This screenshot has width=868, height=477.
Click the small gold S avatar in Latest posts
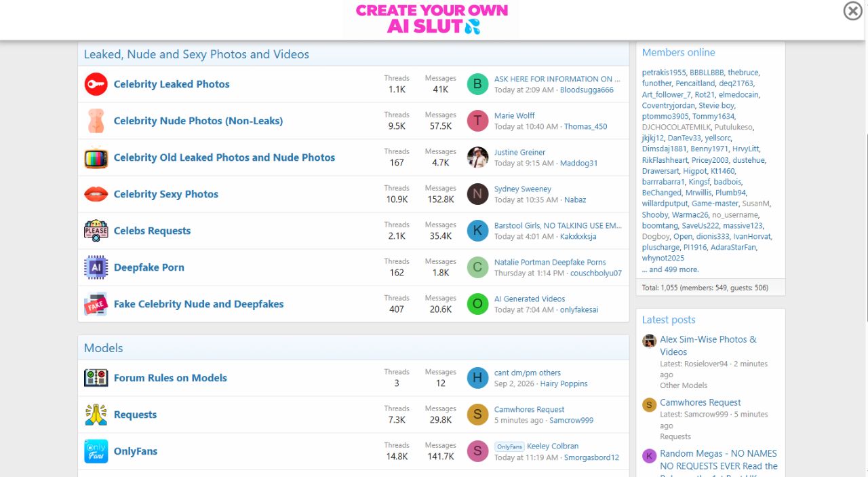click(x=649, y=405)
